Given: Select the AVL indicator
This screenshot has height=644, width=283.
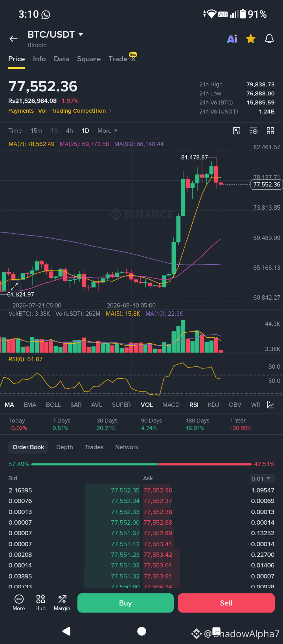Looking at the screenshot, I should coord(97,405).
